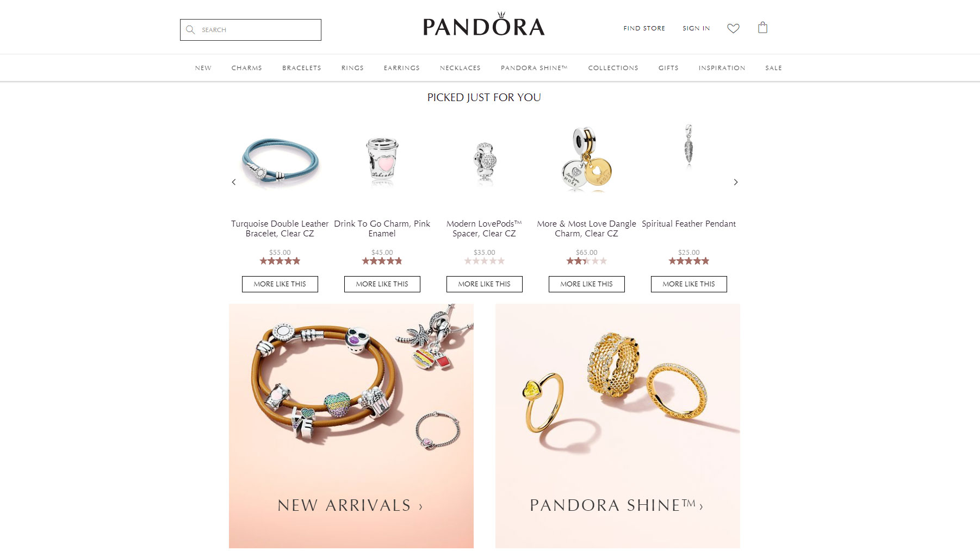Viewport: 980px width, 551px height.
Task: Focus the Search input field
Action: point(251,30)
